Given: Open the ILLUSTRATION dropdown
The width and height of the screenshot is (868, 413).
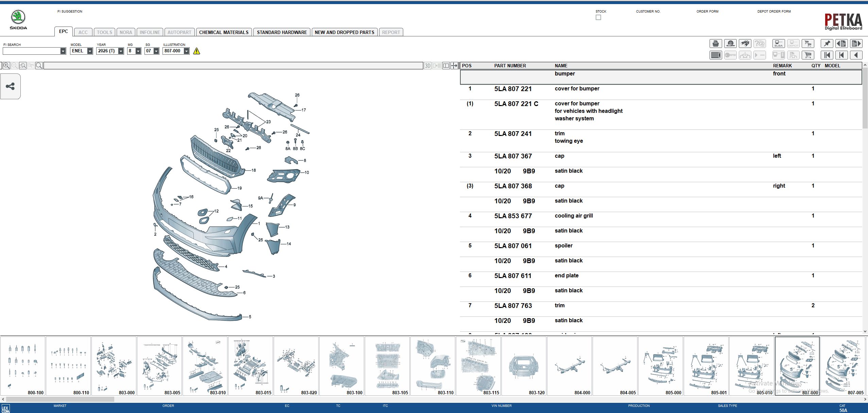Looking at the screenshot, I should point(186,51).
